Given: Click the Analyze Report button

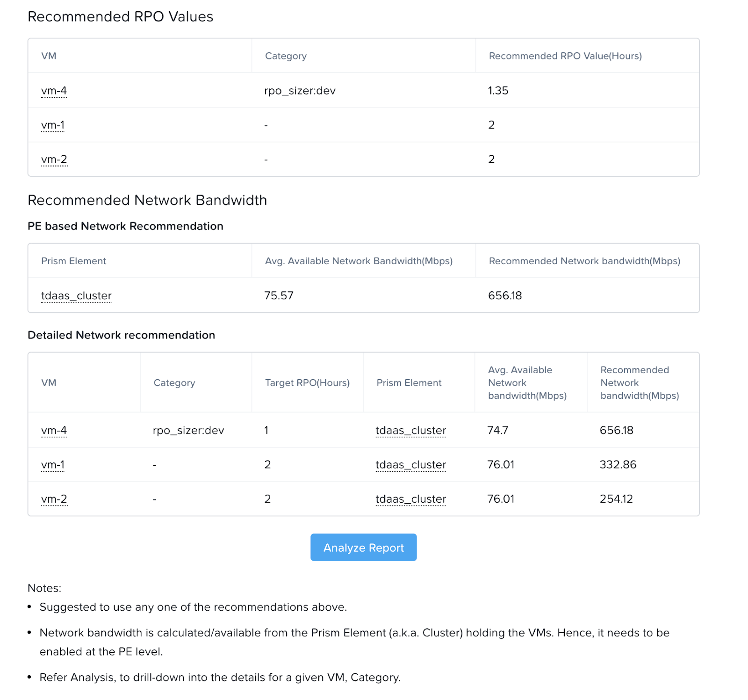Looking at the screenshot, I should [363, 547].
